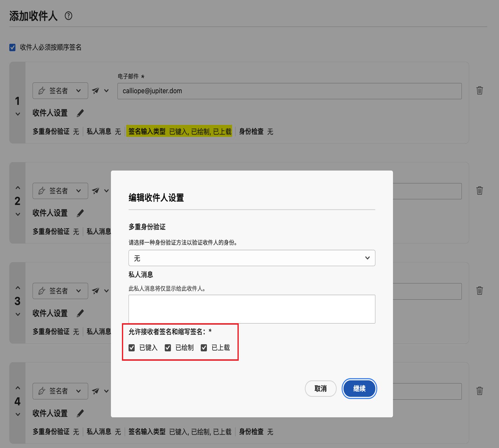Delete recipient 3 with trash icon
This screenshot has height=448, width=499.
pyautogui.click(x=480, y=291)
